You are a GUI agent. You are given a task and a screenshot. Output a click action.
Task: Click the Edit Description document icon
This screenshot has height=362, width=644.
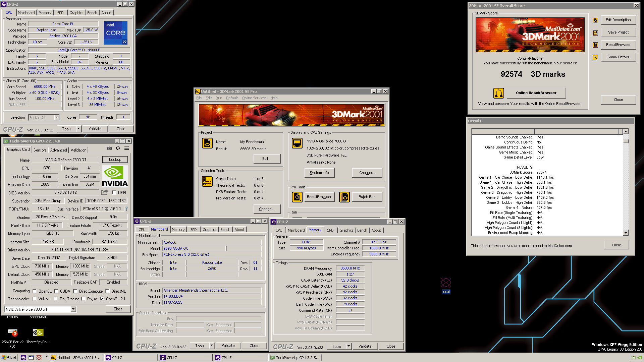[x=595, y=20]
